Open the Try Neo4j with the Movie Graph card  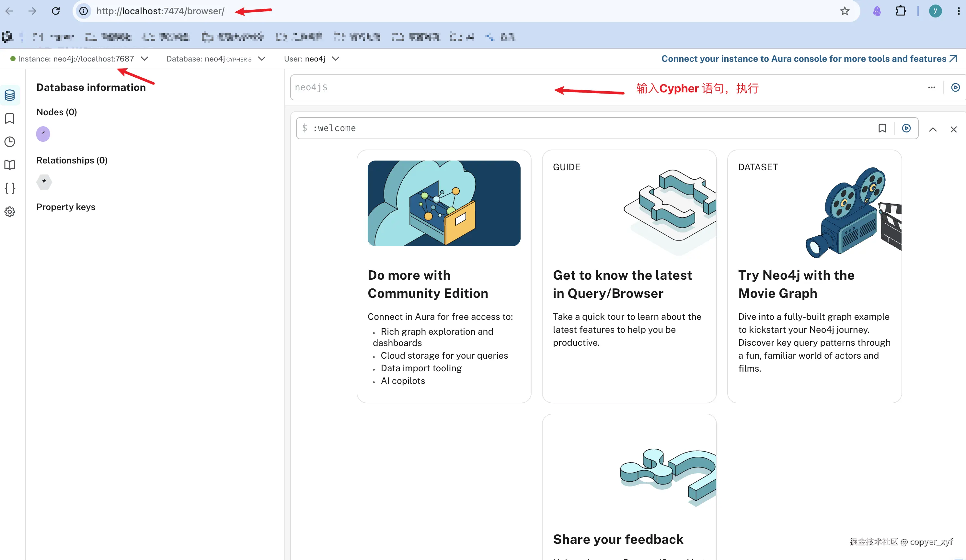click(x=814, y=276)
